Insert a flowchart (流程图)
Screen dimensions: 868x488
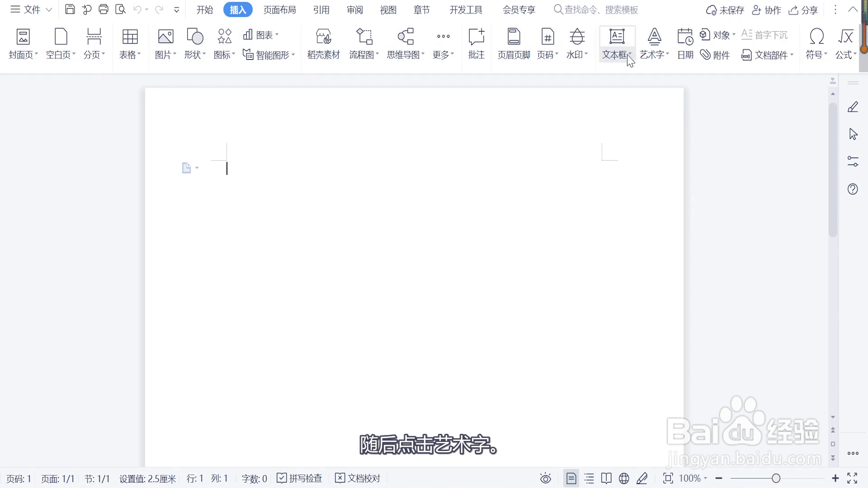pyautogui.click(x=364, y=44)
